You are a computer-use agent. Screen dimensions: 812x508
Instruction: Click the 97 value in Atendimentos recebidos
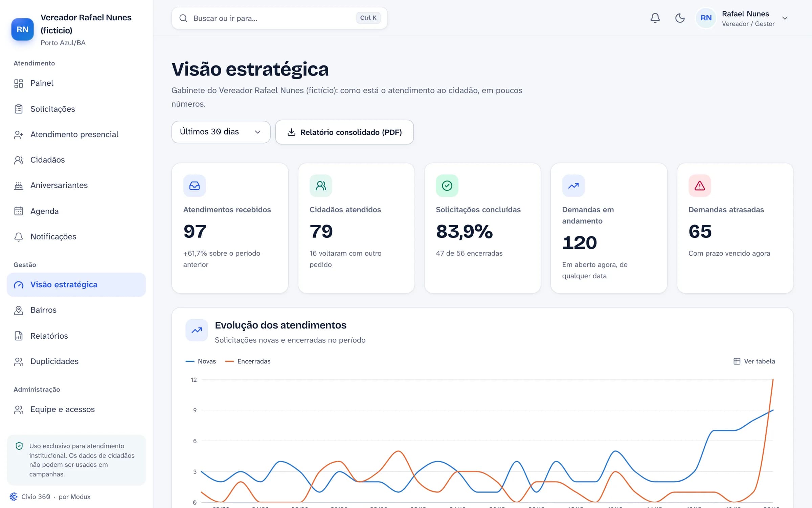pyautogui.click(x=195, y=232)
